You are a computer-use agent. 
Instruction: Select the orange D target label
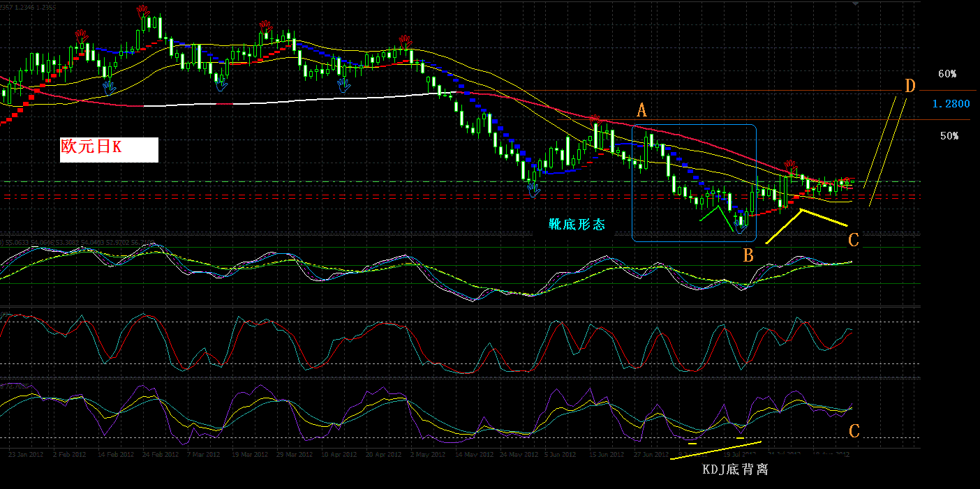pyautogui.click(x=910, y=86)
